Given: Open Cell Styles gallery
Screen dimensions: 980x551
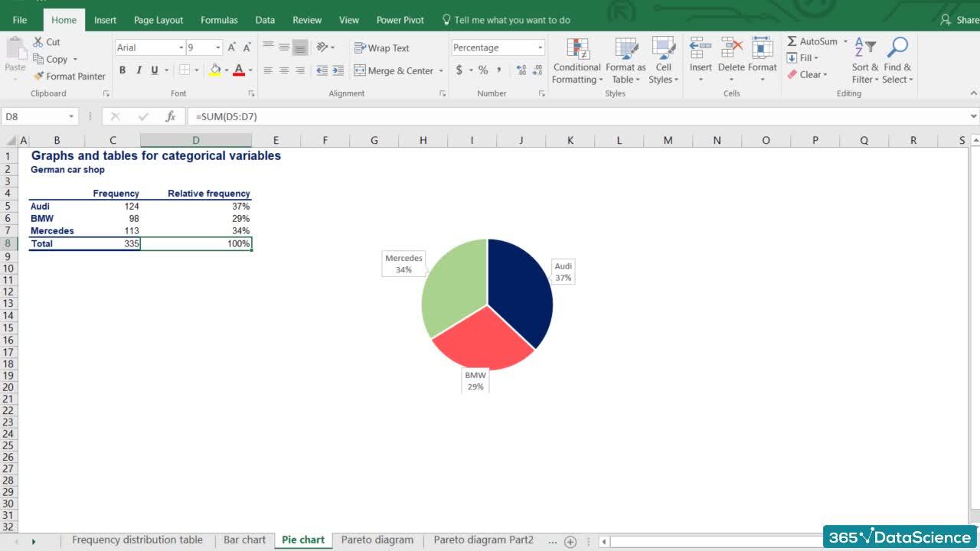Looking at the screenshot, I should (663, 60).
